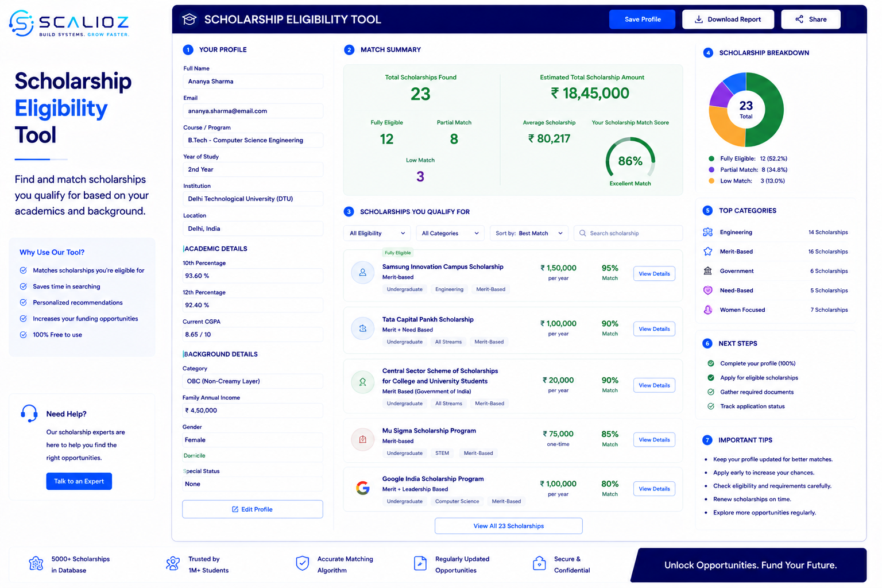882x588 pixels.
Task: Click the Government building icon
Action: point(708,271)
